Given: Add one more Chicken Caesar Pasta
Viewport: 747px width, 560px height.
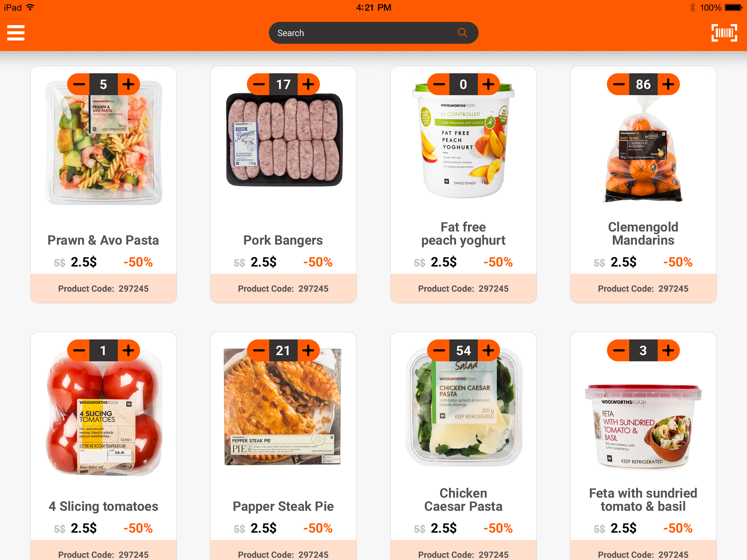Looking at the screenshot, I should tap(488, 350).
